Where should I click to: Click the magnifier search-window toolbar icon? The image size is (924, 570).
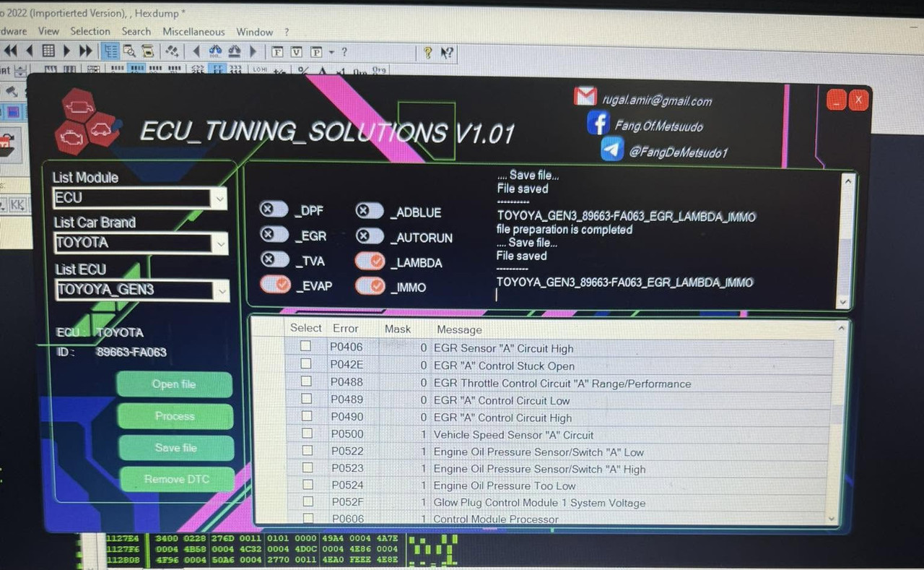[129, 51]
